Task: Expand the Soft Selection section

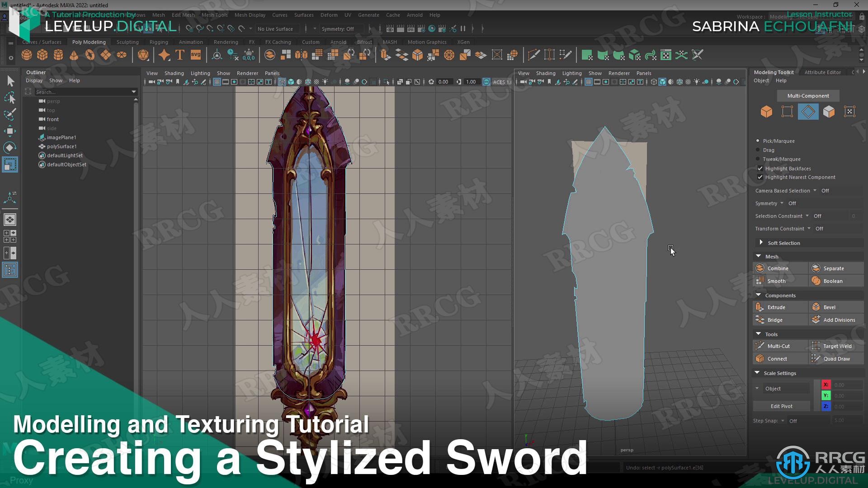Action: (x=761, y=243)
